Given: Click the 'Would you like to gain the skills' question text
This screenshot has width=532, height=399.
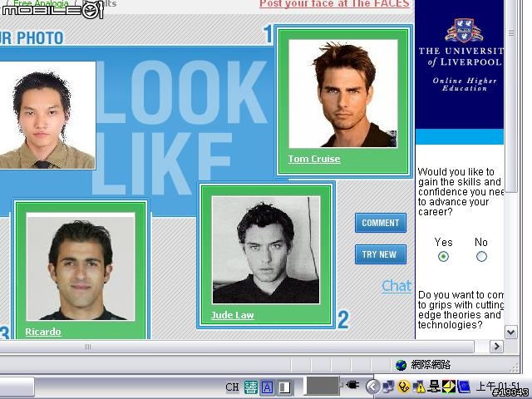Looking at the screenshot, I should [x=461, y=192].
